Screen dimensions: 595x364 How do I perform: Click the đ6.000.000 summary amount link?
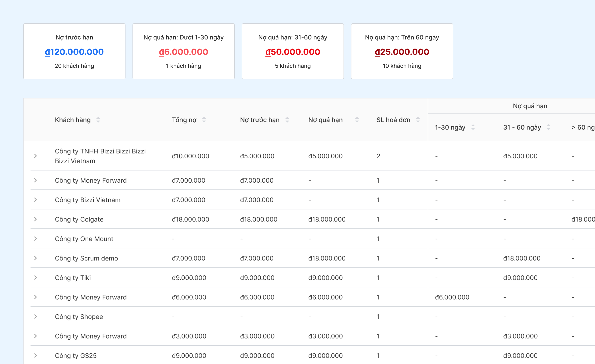pyautogui.click(x=184, y=52)
